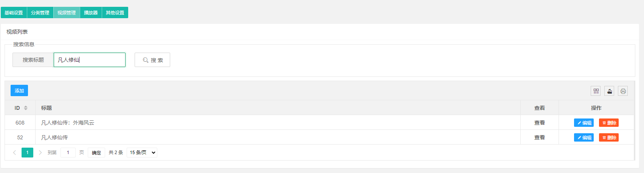Open the column filter icon
The width and height of the screenshot is (644, 173).
pyautogui.click(x=596, y=91)
